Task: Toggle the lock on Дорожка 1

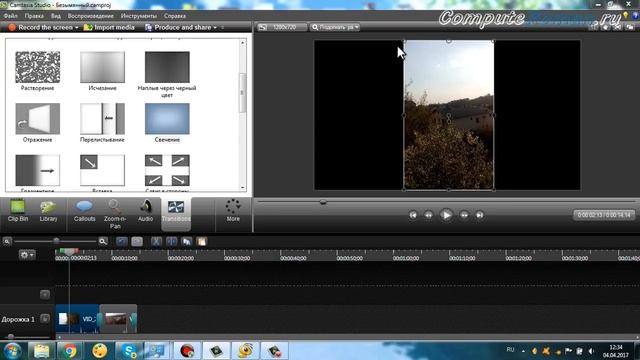Action: tap(45, 319)
